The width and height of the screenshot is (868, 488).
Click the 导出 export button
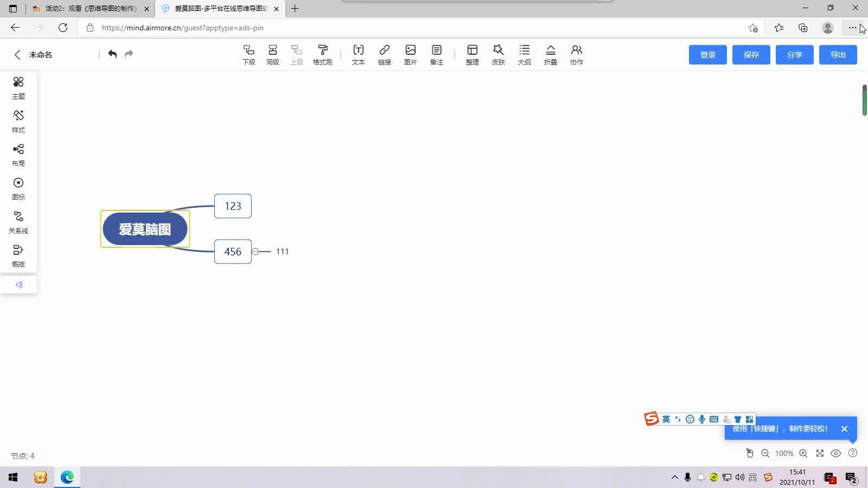[838, 55]
